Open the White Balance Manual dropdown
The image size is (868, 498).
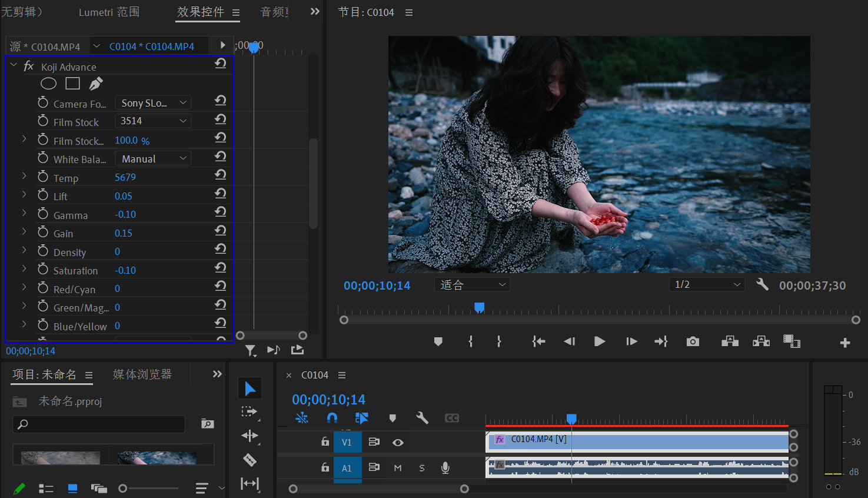[x=152, y=158]
